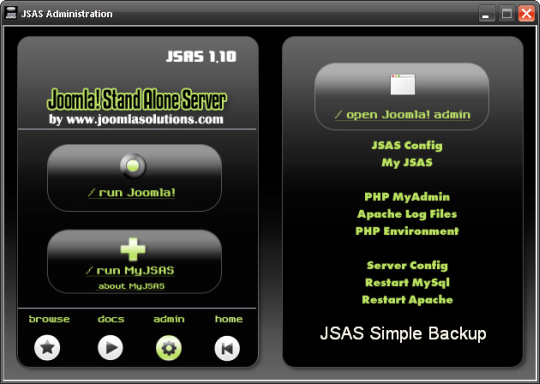Screen dimensions: 540x384
Task: Click the browser window icon above open Joomla admin
Action: coord(403,84)
